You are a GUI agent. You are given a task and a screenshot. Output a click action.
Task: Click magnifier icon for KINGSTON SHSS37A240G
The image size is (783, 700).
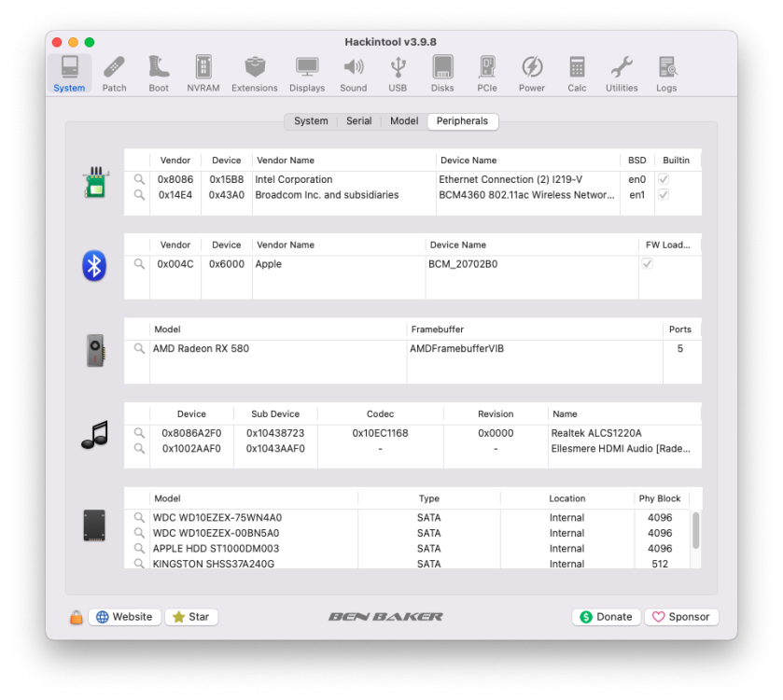tap(139, 563)
